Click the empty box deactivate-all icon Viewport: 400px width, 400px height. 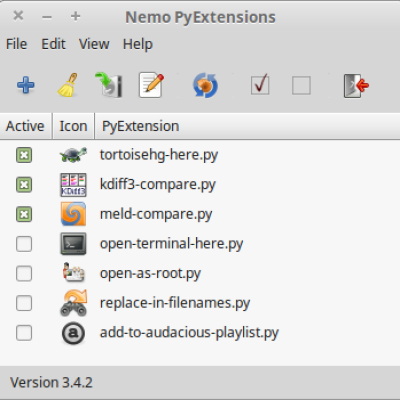[301, 86]
